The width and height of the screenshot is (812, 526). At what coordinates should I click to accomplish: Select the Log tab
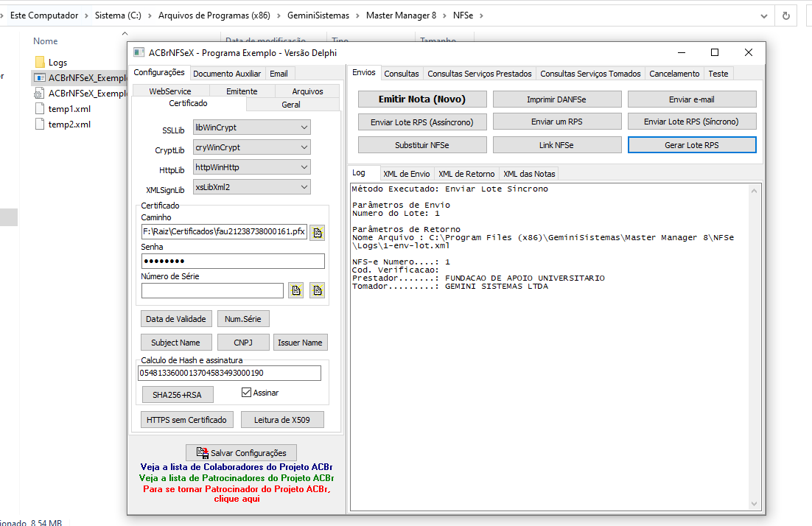tap(358, 173)
